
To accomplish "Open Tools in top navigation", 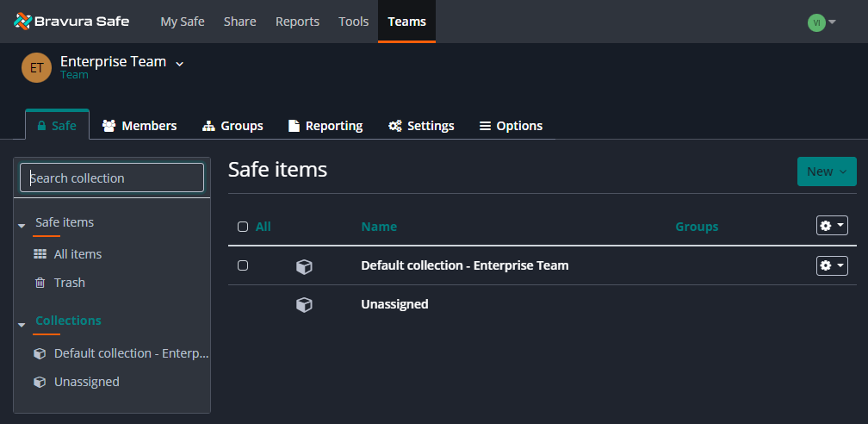I will tap(354, 22).
